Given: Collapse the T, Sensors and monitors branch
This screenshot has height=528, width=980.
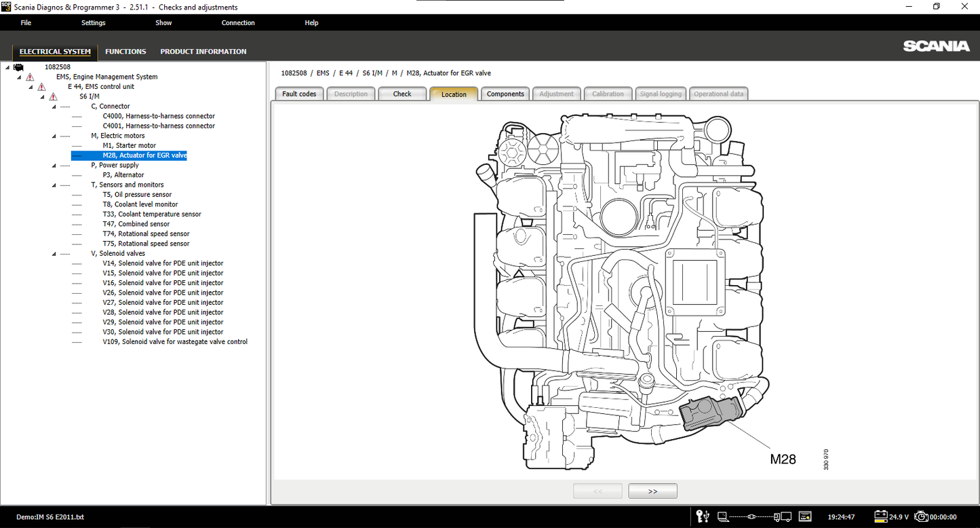Looking at the screenshot, I should (54, 185).
